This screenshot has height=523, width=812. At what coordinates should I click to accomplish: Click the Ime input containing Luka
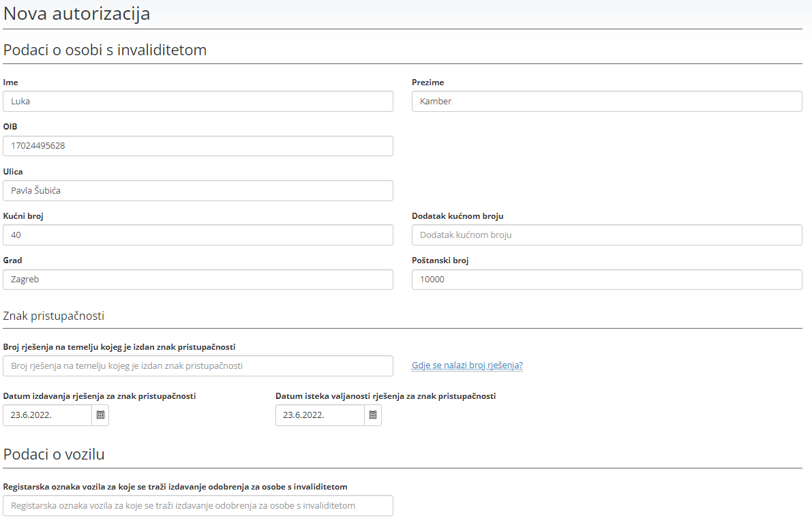pos(198,102)
